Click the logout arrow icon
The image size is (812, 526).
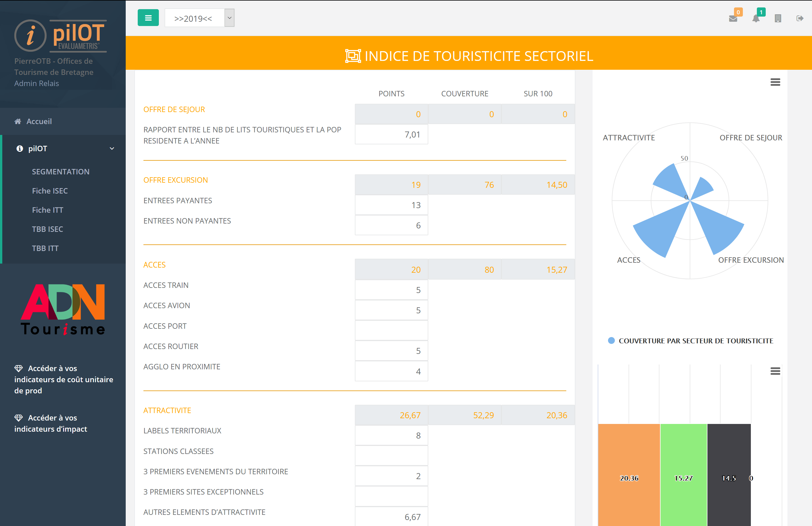(x=800, y=18)
